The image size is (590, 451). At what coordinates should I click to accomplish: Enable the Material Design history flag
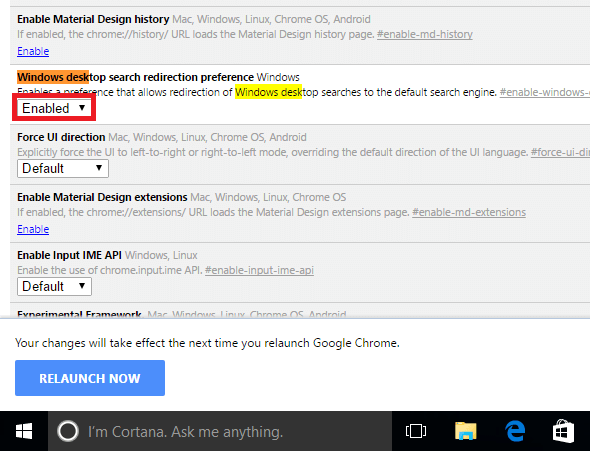pos(33,51)
